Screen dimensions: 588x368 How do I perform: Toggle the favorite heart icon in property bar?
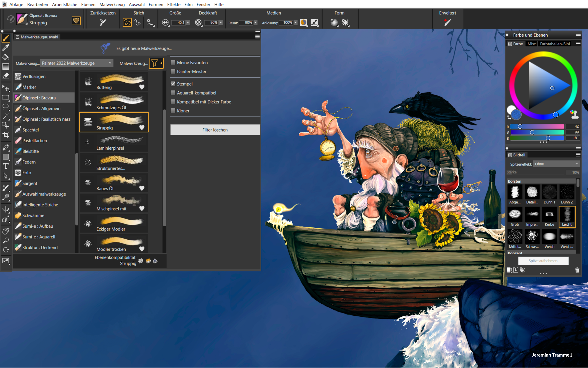coord(76,21)
